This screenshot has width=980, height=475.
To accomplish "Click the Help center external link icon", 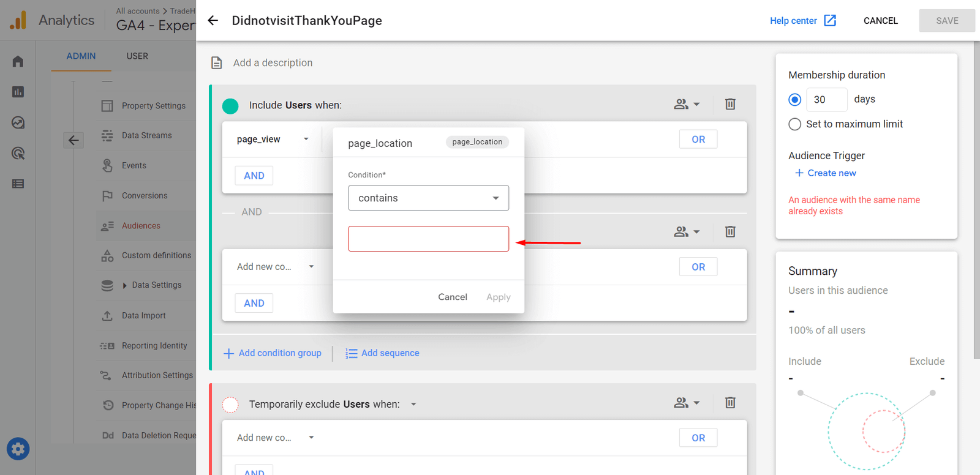I will [830, 20].
